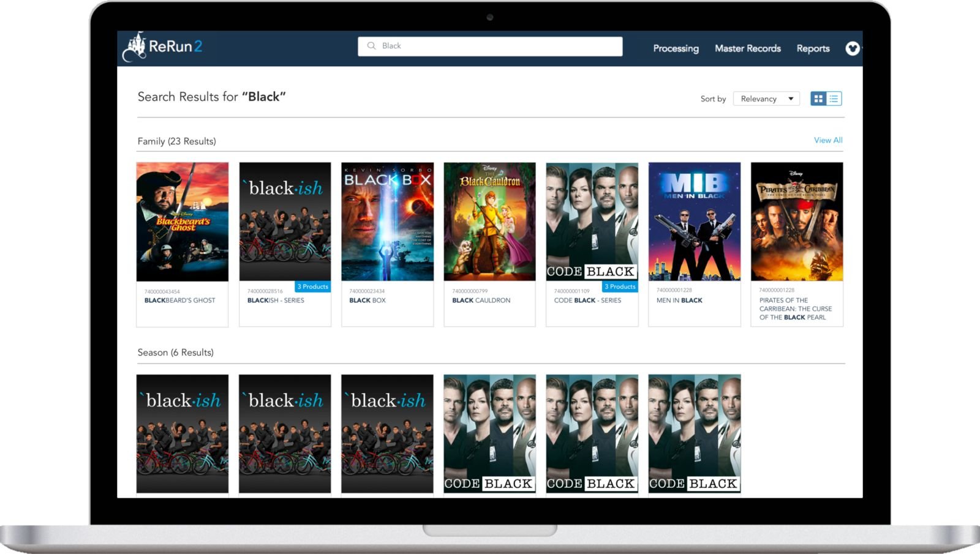
Task: Click the "Search Results for Black" heading
Action: click(x=212, y=97)
